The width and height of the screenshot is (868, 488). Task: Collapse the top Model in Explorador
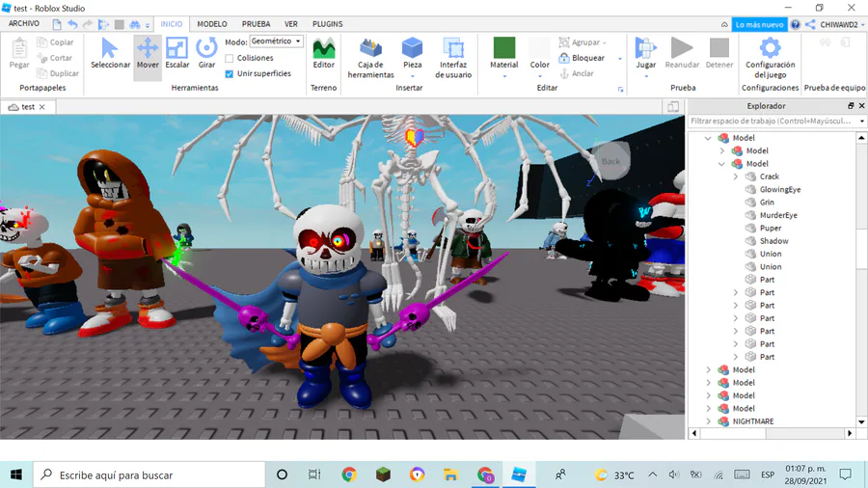pyautogui.click(x=708, y=138)
